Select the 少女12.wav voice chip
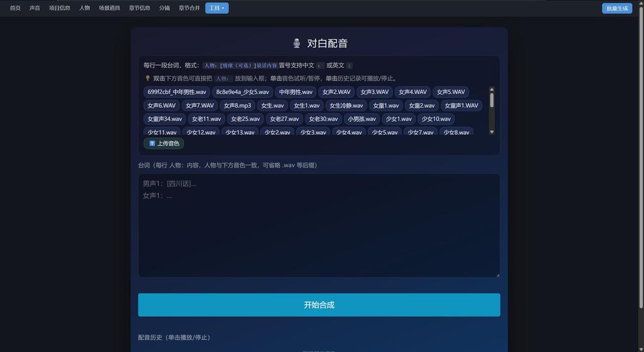The width and height of the screenshot is (644, 352). click(201, 132)
